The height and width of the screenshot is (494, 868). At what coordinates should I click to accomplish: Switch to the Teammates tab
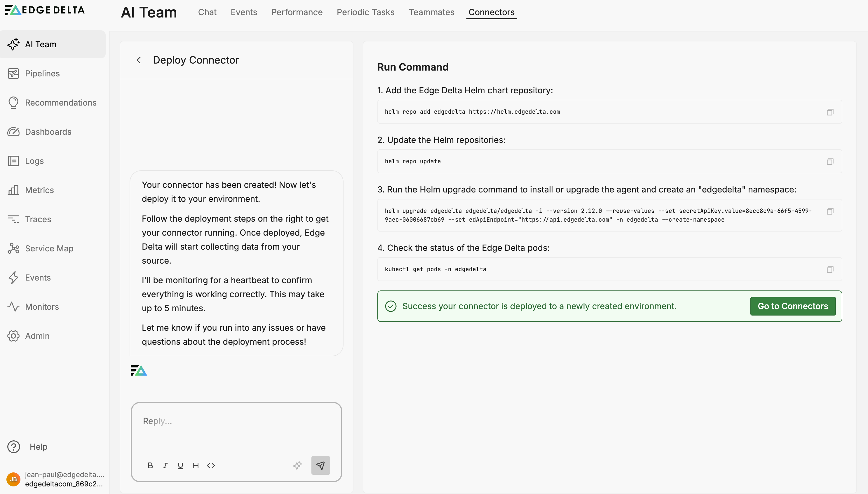[x=431, y=12]
